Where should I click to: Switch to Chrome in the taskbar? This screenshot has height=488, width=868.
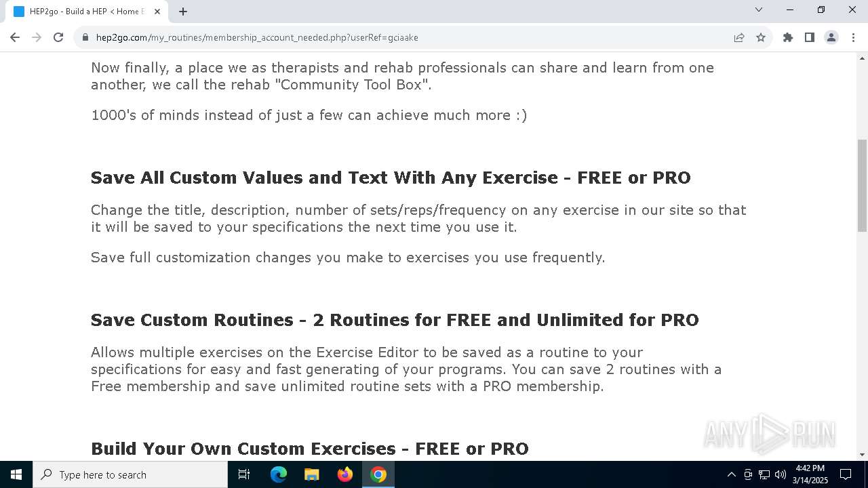[378, 474]
